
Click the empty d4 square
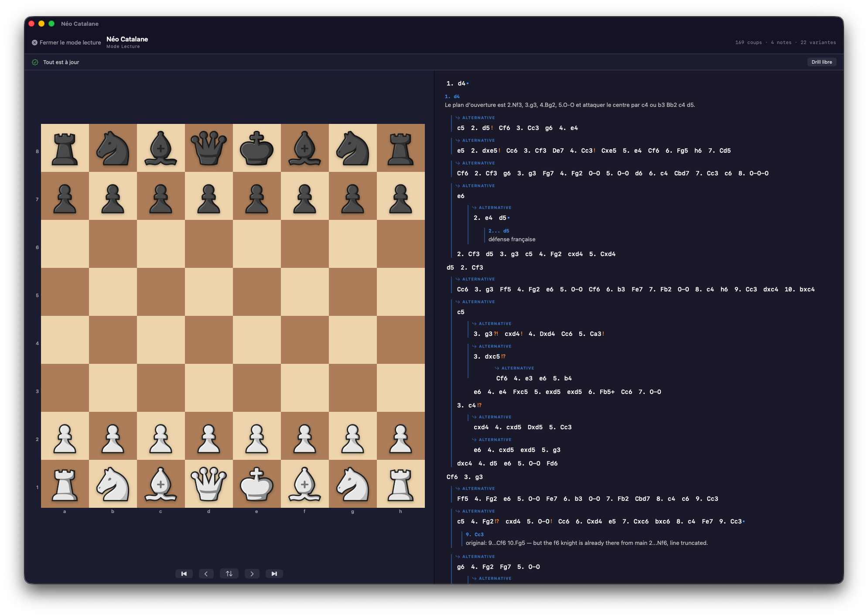[209, 340]
